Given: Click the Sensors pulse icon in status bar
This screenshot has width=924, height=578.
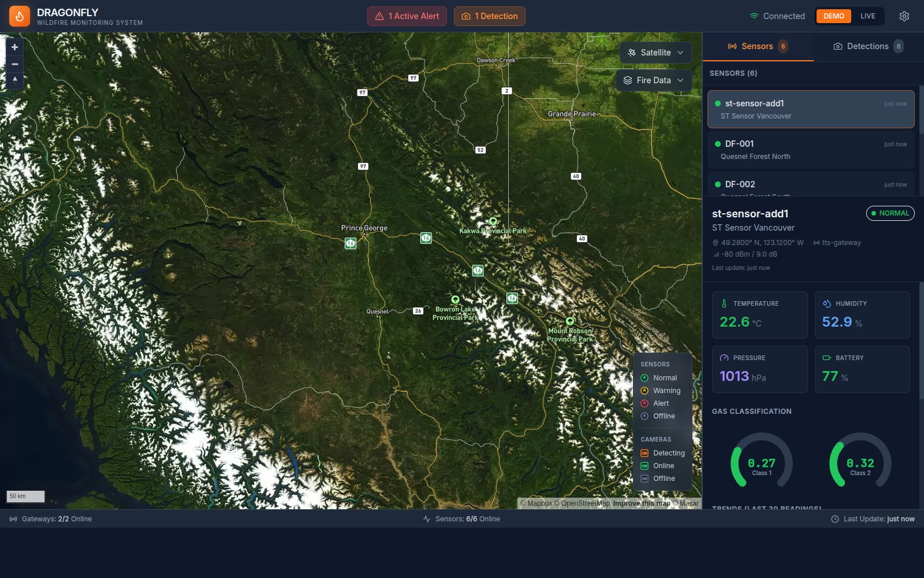Looking at the screenshot, I should pos(427,519).
